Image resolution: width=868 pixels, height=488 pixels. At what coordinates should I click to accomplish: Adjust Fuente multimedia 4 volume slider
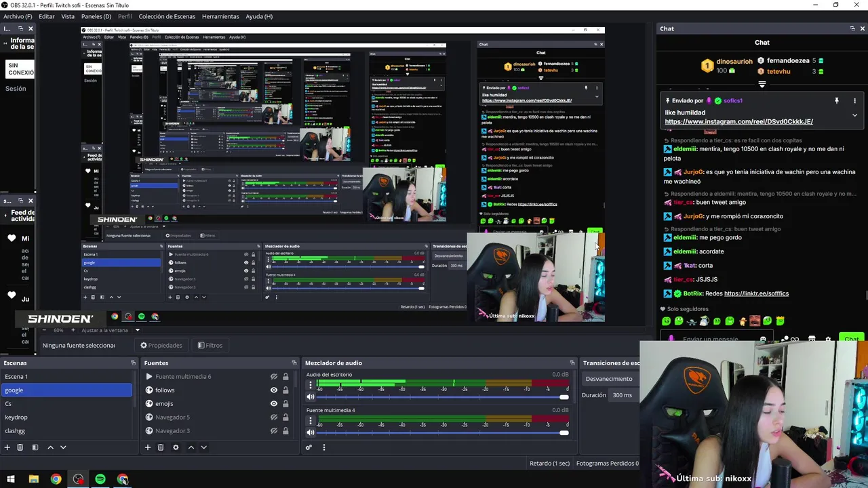pyautogui.click(x=442, y=433)
